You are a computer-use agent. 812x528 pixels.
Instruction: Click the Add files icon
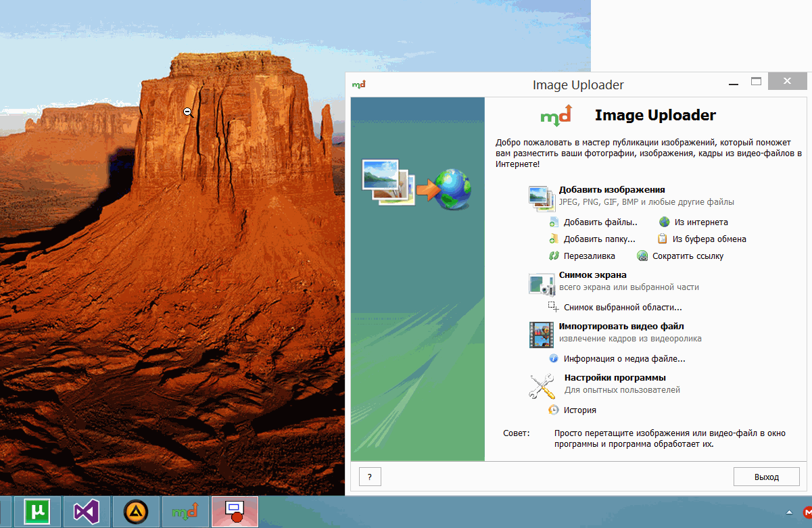[553, 222]
